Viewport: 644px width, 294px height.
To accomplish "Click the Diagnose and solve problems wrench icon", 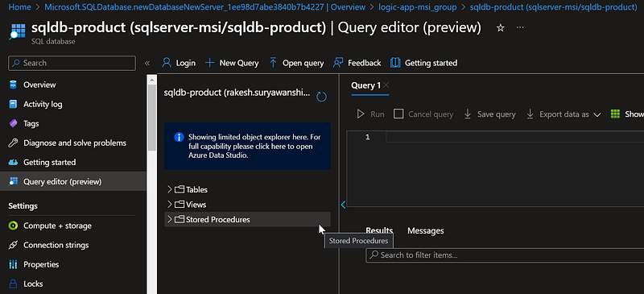I will [14, 143].
